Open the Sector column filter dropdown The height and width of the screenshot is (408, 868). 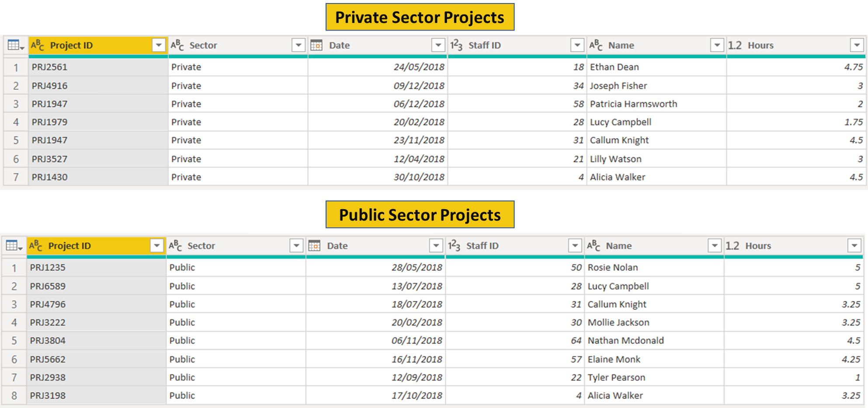pos(298,45)
